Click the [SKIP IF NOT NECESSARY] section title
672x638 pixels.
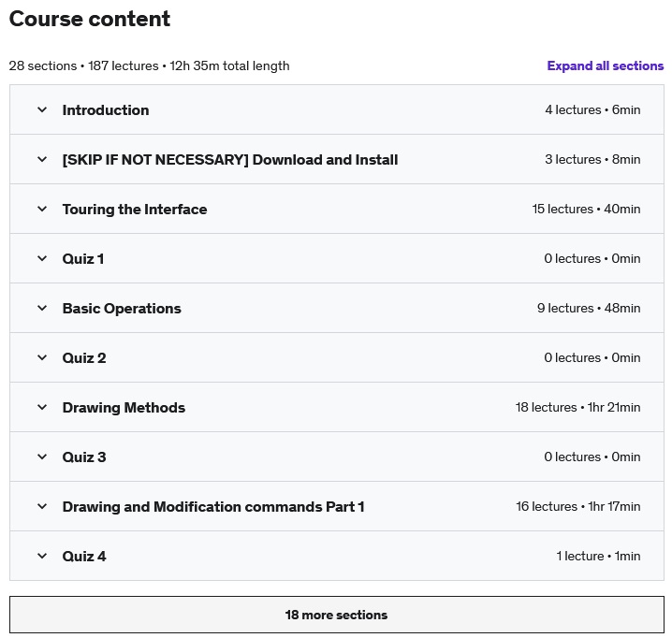[230, 159]
